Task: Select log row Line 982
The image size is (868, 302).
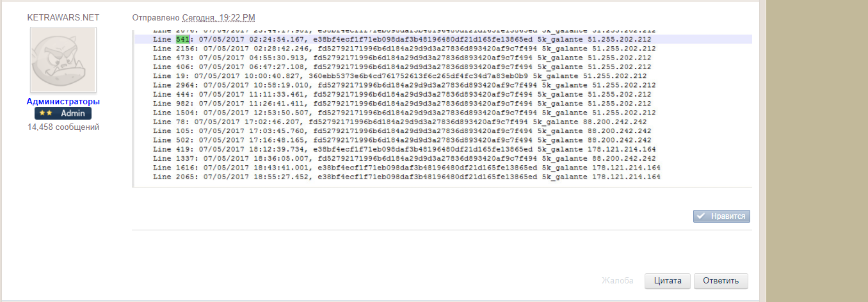Action: pyautogui.click(x=403, y=103)
